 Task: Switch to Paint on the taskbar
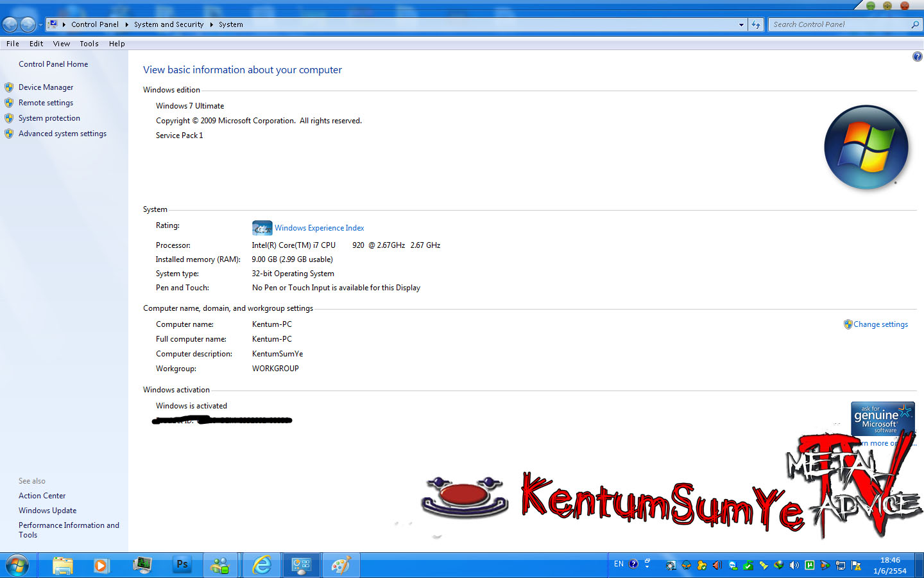pos(340,565)
